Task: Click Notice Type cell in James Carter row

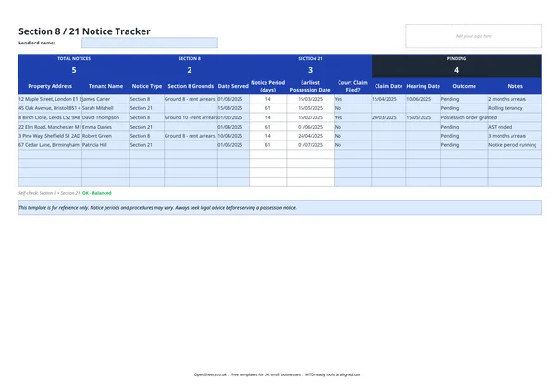Action: pyautogui.click(x=147, y=99)
